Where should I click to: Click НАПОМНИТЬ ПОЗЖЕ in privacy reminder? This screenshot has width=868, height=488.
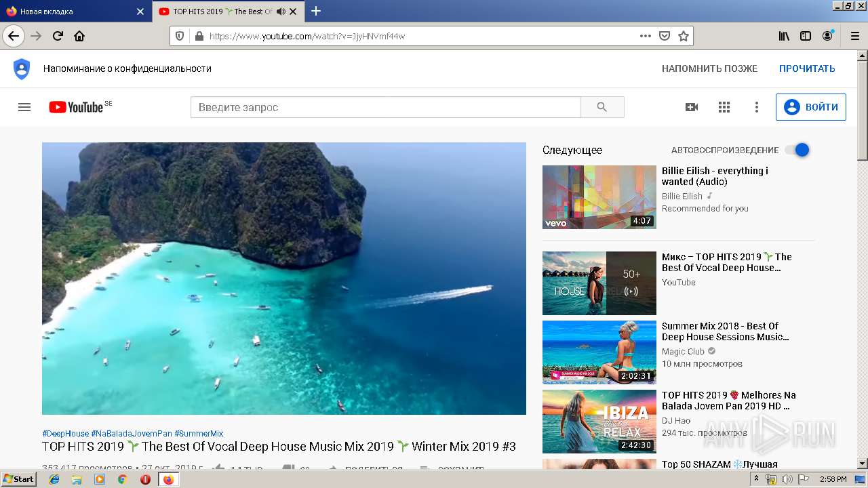coord(709,68)
